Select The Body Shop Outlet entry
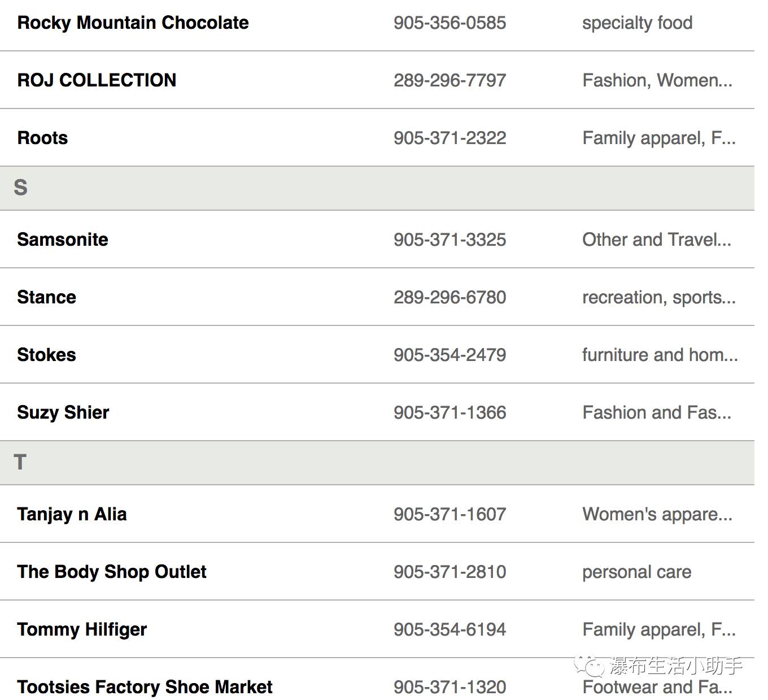The width and height of the screenshot is (768, 700). pyautogui.click(x=112, y=572)
